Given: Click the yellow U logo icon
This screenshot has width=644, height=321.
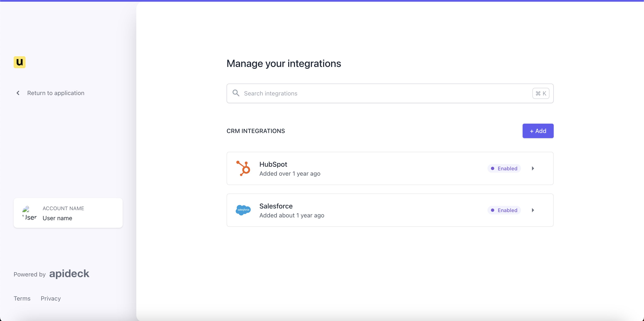Looking at the screenshot, I should click(x=20, y=62).
